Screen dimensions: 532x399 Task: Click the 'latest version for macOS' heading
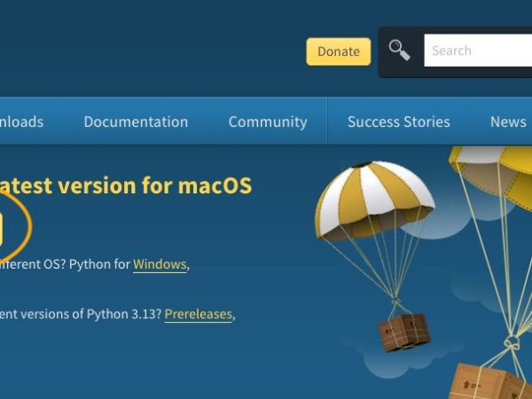[x=126, y=185]
